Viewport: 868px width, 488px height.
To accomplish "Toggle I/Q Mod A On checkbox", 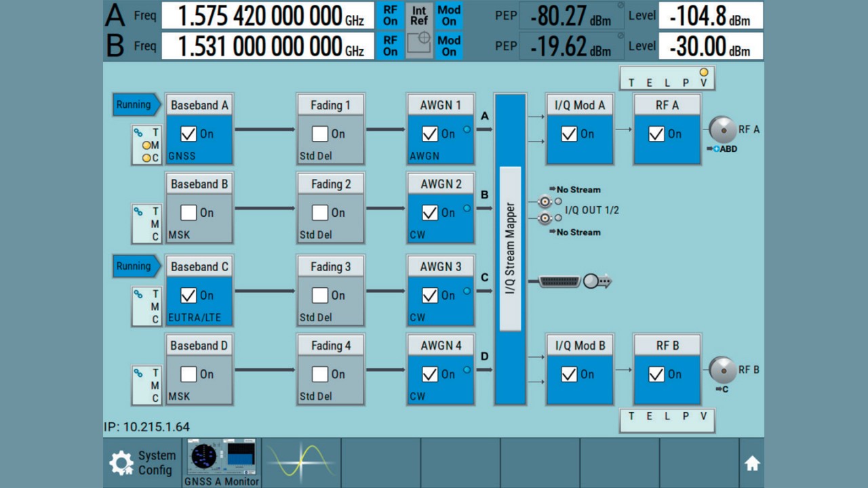I will click(569, 134).
